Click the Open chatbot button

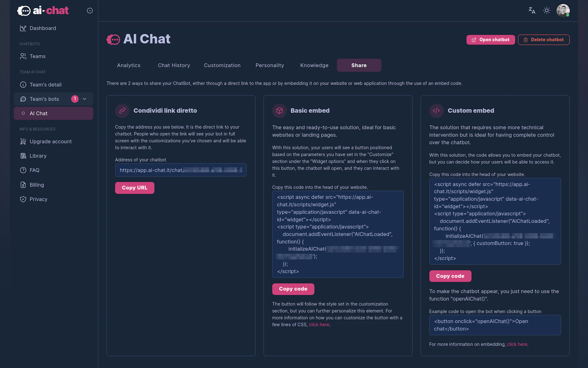click(490, 40)
